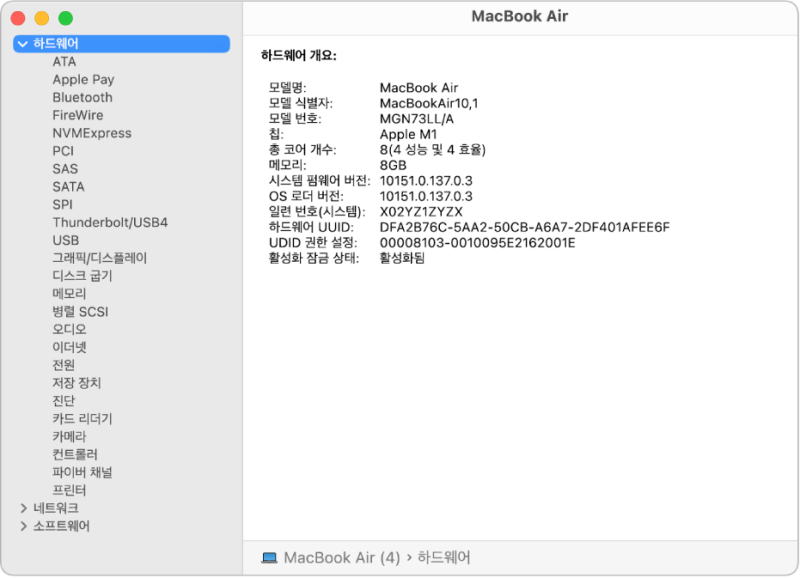Open the Bluetooth hardware item

point(82,97)
